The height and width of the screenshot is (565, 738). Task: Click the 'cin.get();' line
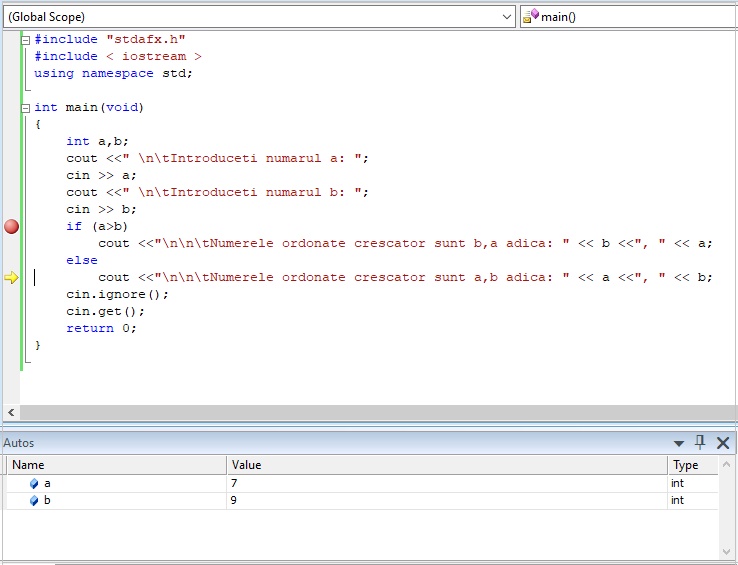(105, 311)
